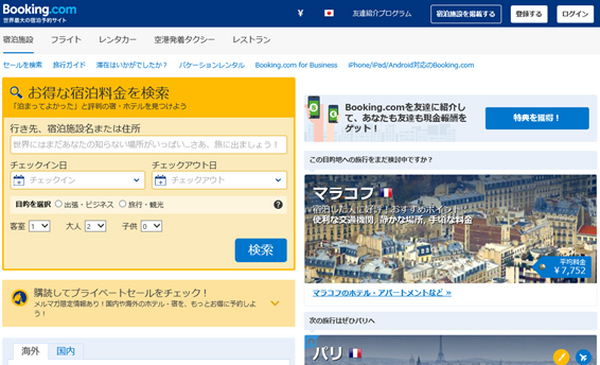The height and width of the screenshot is (365, 600).
Task: Click the check-out calendar icon
Action: pyautogui.click(x=160, y=180)
